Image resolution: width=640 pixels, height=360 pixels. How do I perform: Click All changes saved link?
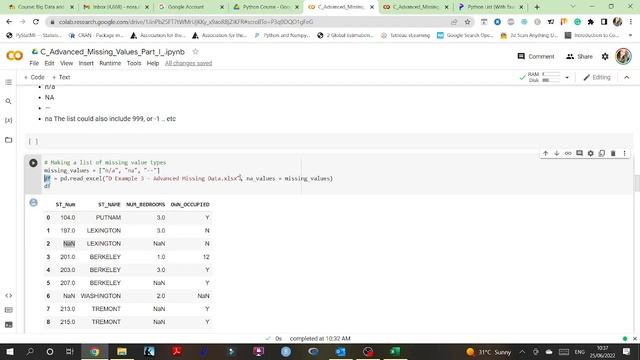[x=189, y=63]
